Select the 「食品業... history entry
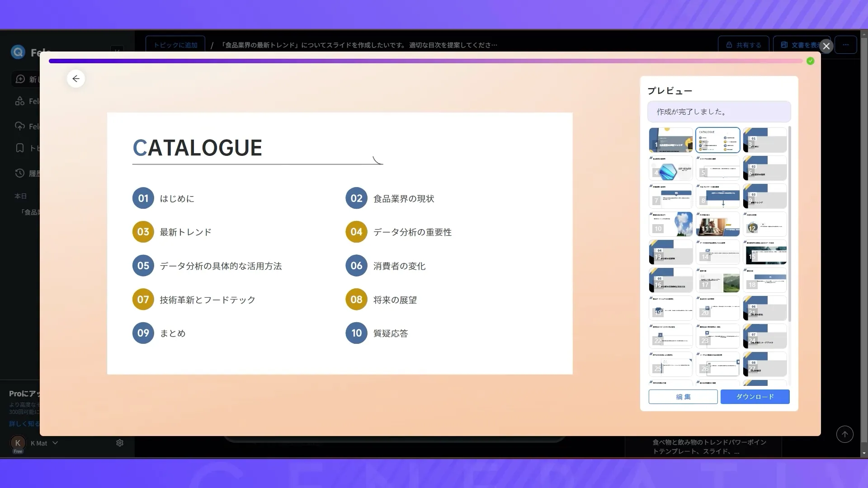Viewport: 868px width, 488px height. [32, 211]
